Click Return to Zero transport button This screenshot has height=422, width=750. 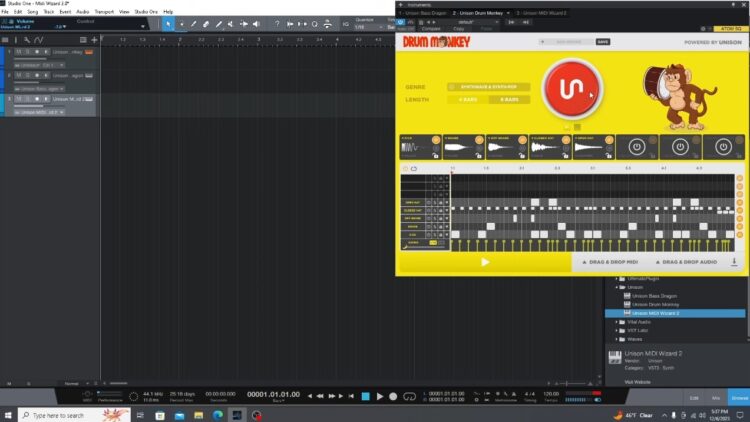pyautogui.click(x=352, y=396)
